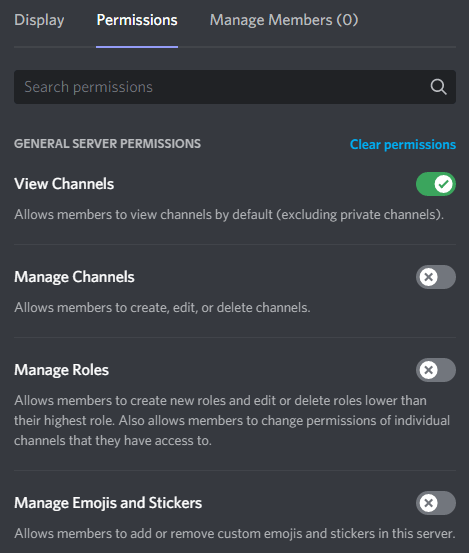
Task: Click the Manage Emojis and Stickers title
Action: (x=108, y=503)
